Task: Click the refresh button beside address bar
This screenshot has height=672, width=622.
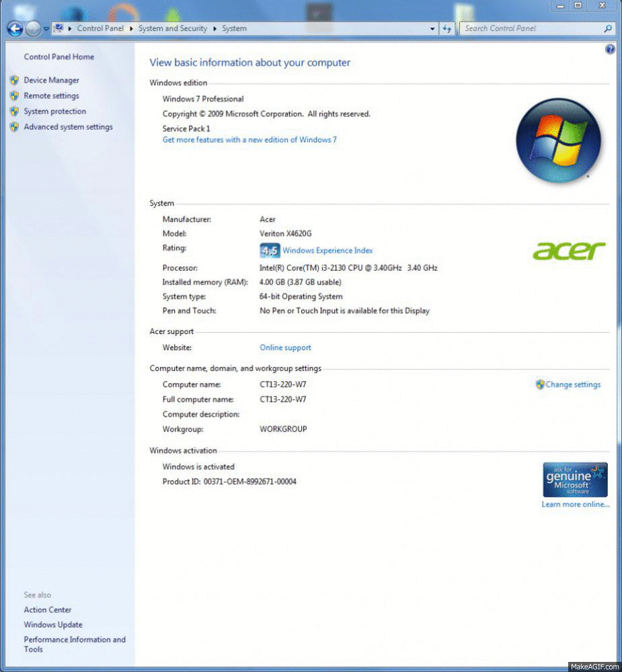Action: click(x=447, y=29)
